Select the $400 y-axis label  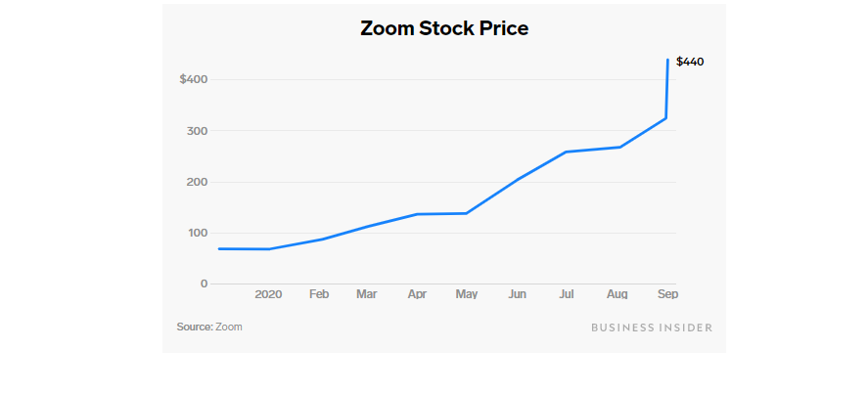[x=193, y=79]
